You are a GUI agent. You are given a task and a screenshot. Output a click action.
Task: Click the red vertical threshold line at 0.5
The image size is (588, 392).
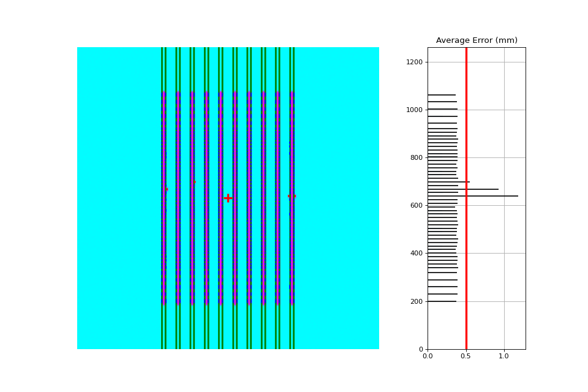pos(466,198)
